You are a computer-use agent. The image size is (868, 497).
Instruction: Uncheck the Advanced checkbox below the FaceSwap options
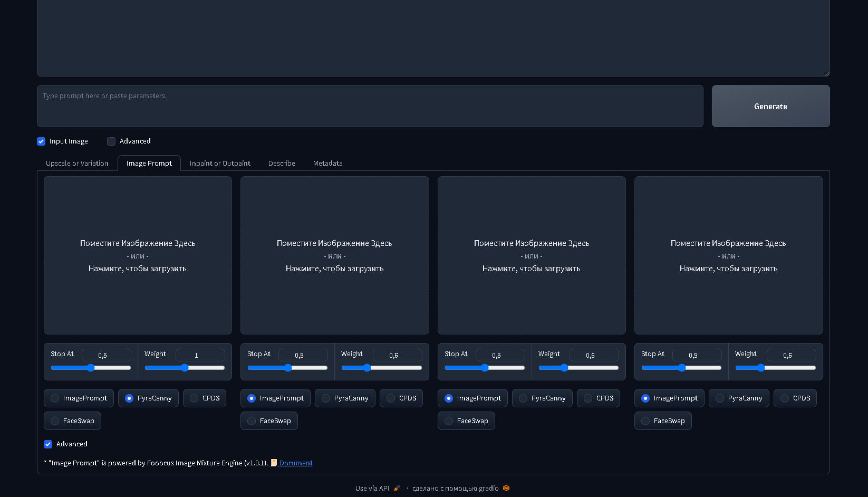coord(48,444)
